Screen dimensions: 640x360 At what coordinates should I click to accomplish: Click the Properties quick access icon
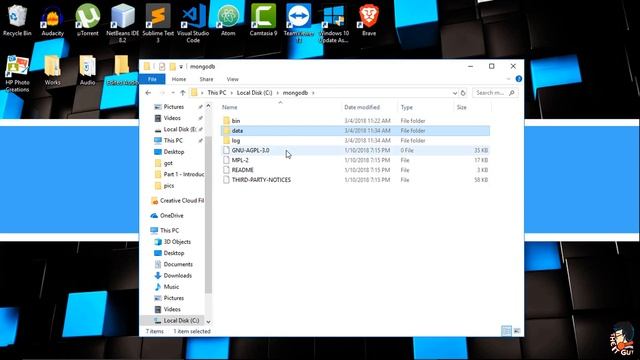click(162, 67)
